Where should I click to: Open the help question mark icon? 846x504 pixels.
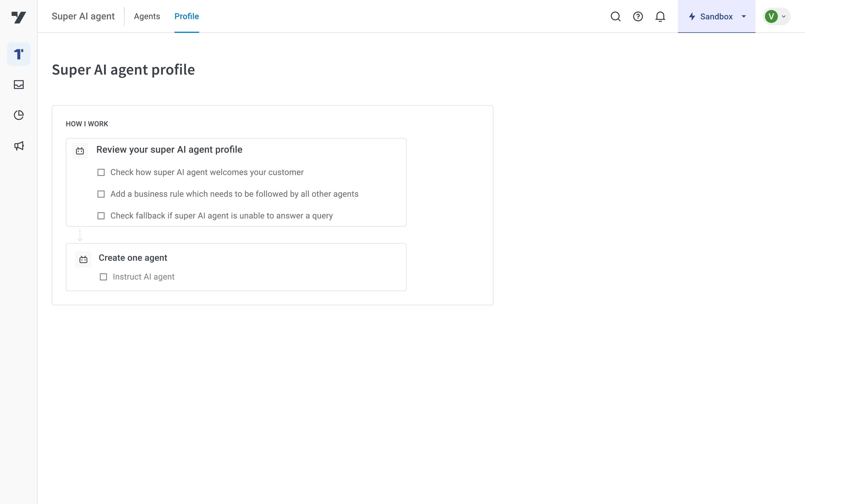(638, 16)
